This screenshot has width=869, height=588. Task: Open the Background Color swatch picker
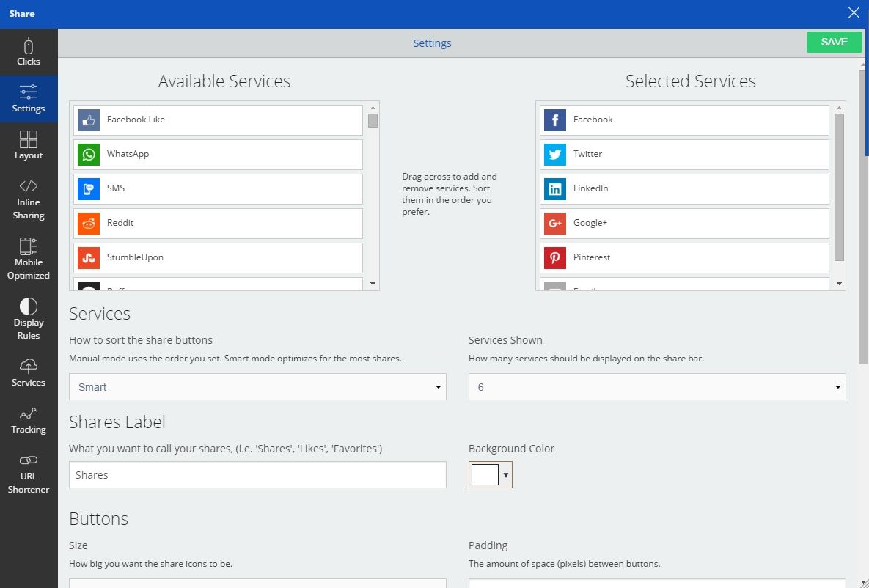[x=484, y=474]
